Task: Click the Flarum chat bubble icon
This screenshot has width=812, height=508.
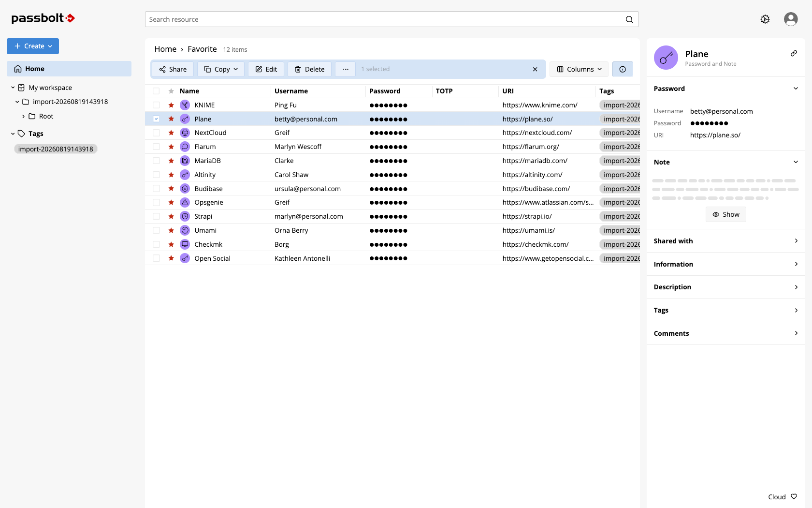Action: point(185,147)
